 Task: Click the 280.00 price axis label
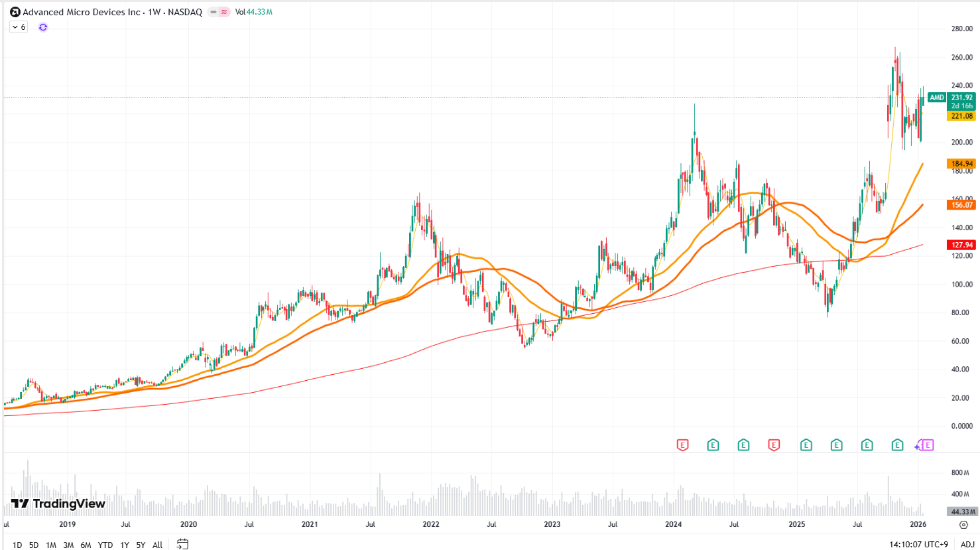click(x=962, y=29)
